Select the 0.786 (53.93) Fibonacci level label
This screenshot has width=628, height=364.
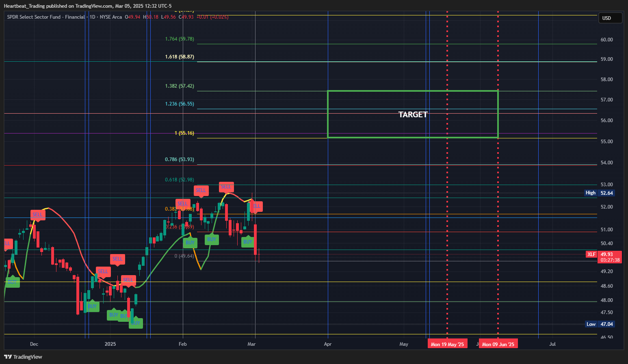pyautogui.click(x=180, y=159)
